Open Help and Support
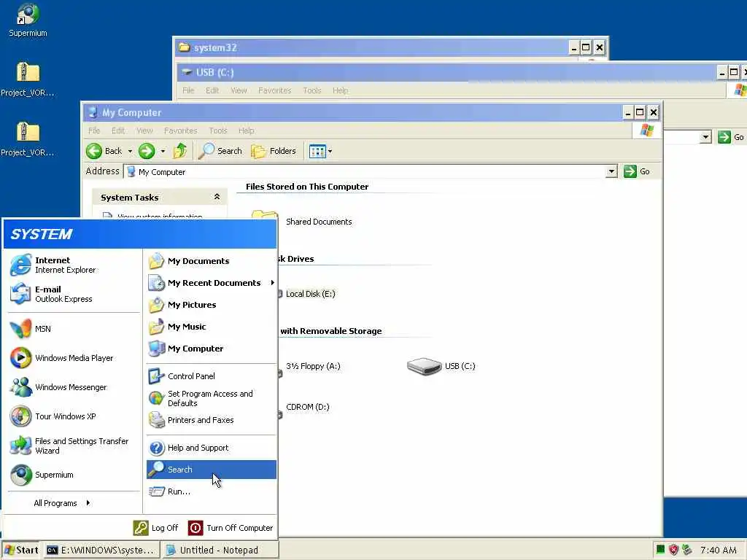The height and width of the screenshot is (560, 747). coord(211,448)
